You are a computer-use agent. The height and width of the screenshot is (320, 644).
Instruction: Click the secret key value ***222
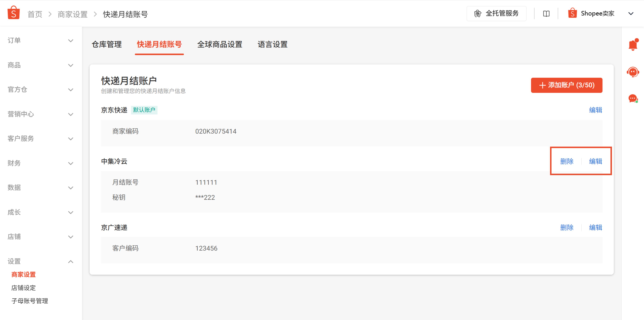point(205,198)
